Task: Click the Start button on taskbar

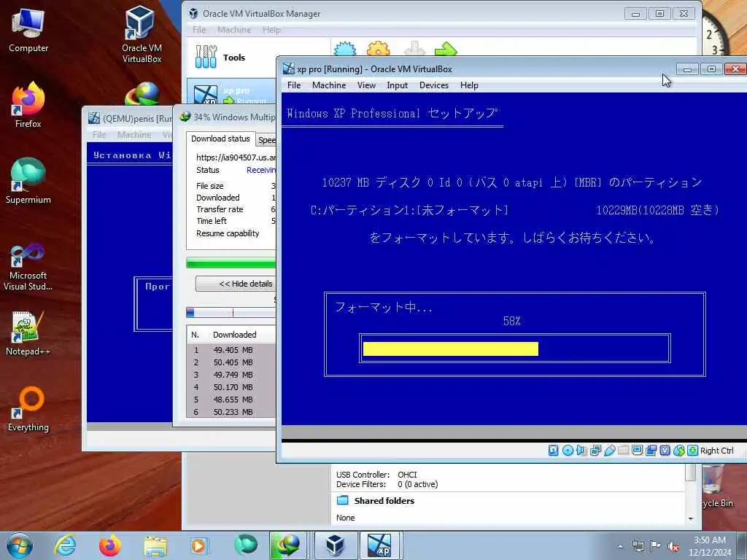Action: coord(20,545)
